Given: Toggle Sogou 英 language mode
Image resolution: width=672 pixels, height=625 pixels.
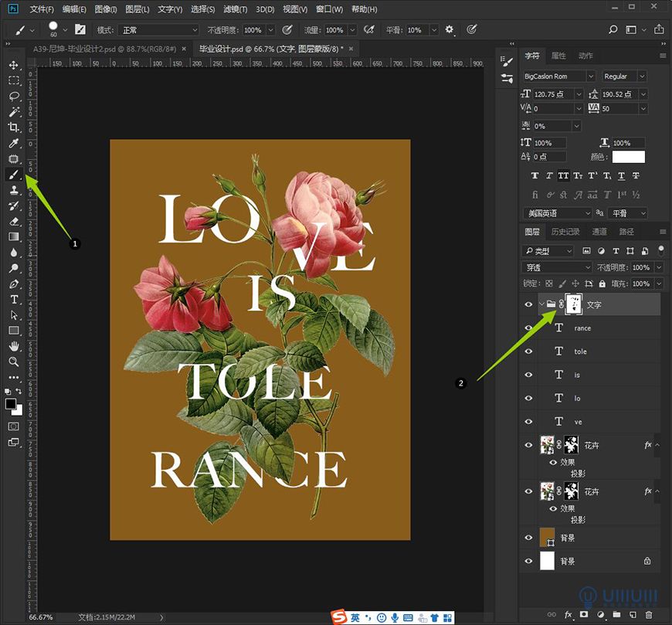Looking at the screenshot, I should [x=355, y=618].
